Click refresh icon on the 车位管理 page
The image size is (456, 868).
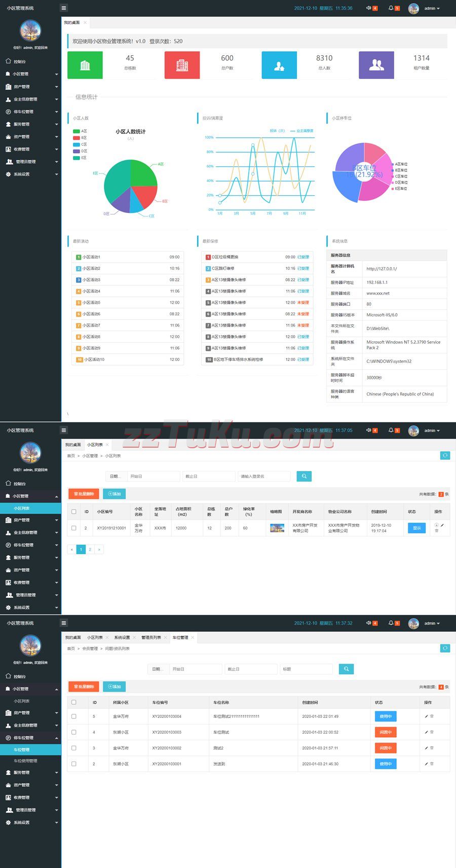[445, 648]
